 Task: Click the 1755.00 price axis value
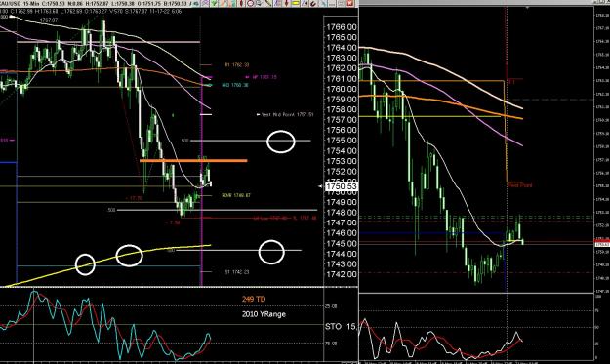342,141
